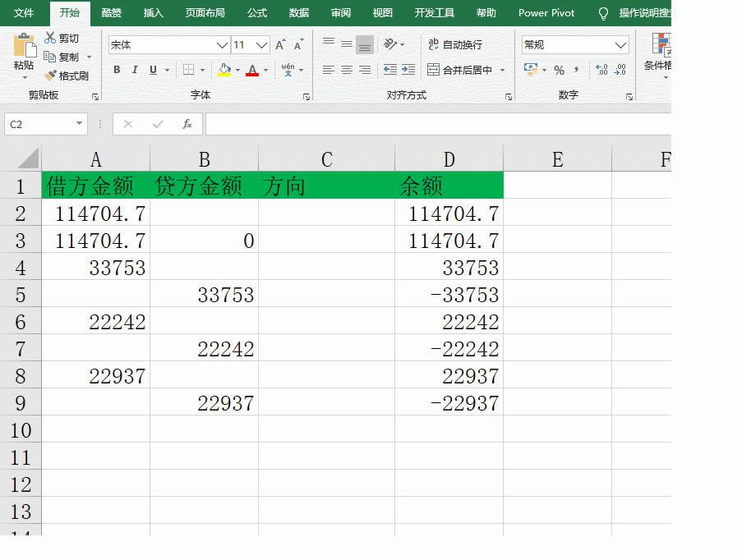The height and width of the screenshot is (560, 742).
Task: Apply cell borders icon
Action: tap(188, 70)
